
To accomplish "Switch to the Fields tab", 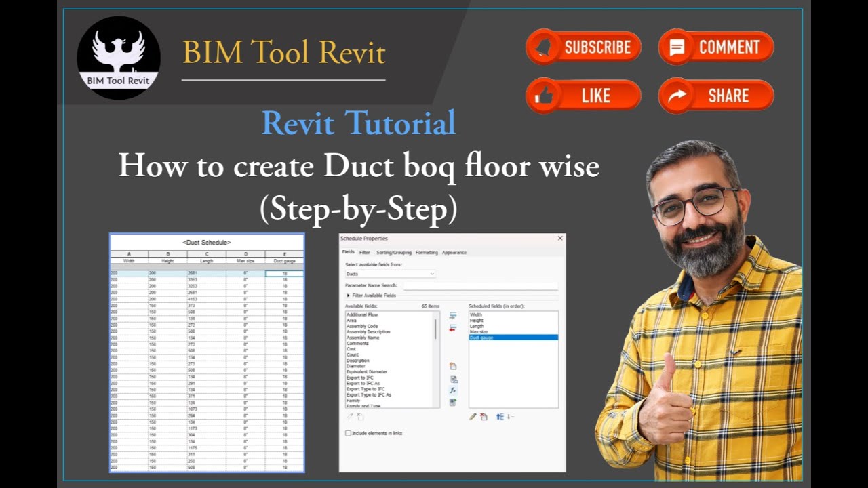I will [x=348, y=252].
